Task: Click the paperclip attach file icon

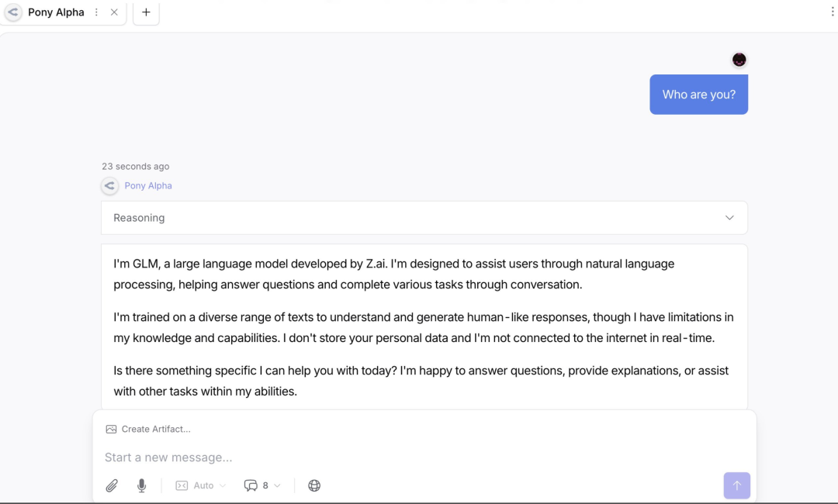Action: 112,485
